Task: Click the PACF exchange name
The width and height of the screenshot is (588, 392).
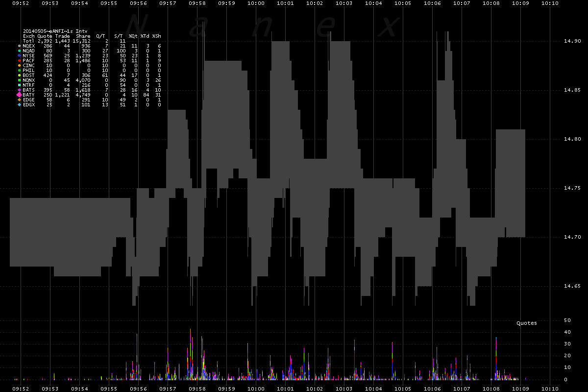Action: (29, 60)
